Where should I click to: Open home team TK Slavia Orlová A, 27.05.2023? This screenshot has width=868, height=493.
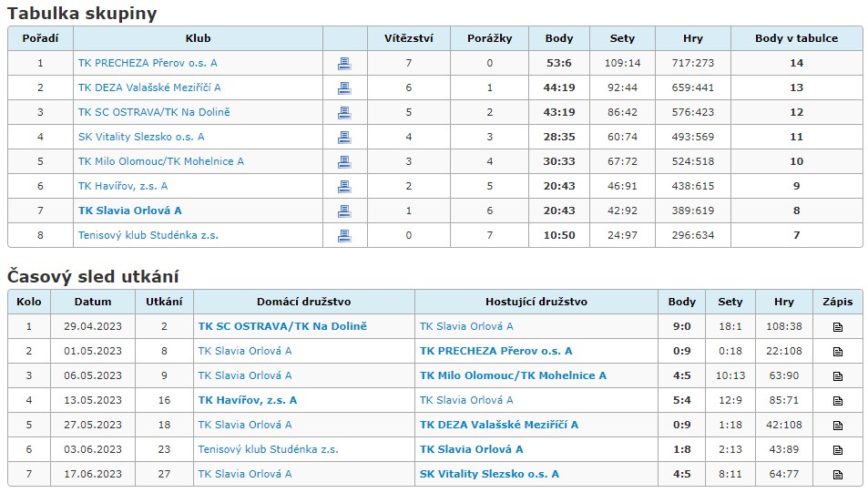[245, 425]
